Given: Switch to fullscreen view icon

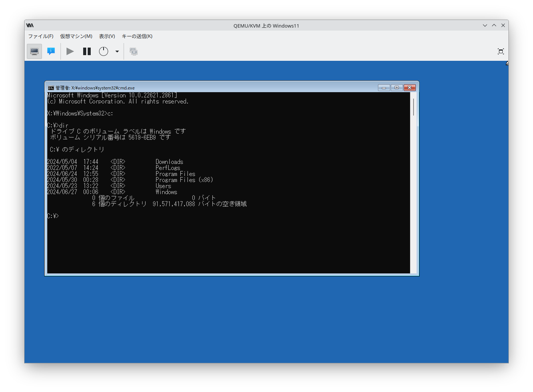Looking at the screenshot, I should [x=501, y=51].
